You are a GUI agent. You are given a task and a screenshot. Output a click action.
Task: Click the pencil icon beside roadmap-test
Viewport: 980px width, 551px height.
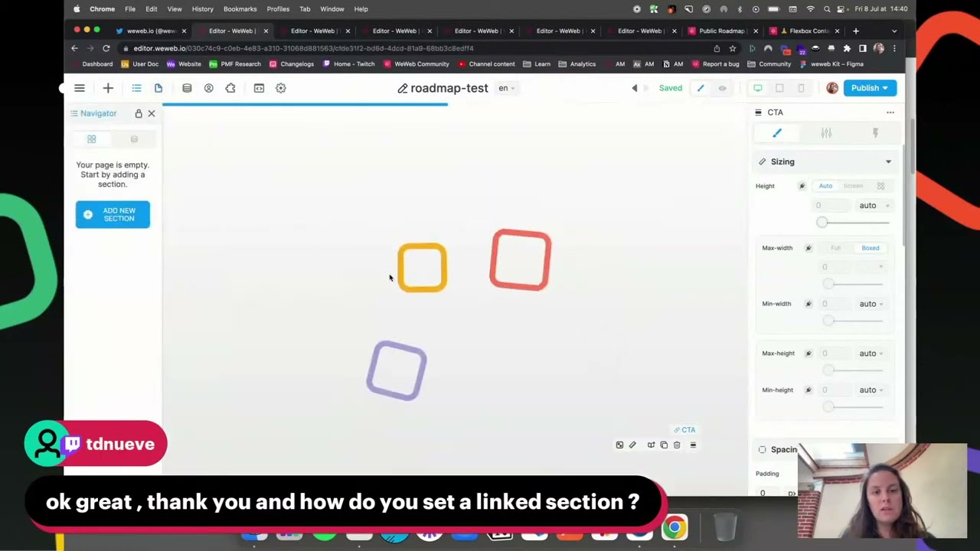click(403, 88)
